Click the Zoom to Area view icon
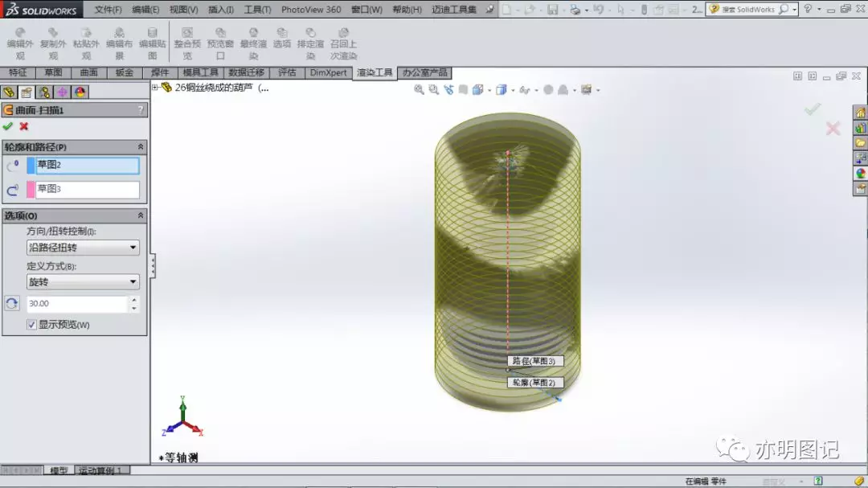The image size is (868, 488). point(433,90)
